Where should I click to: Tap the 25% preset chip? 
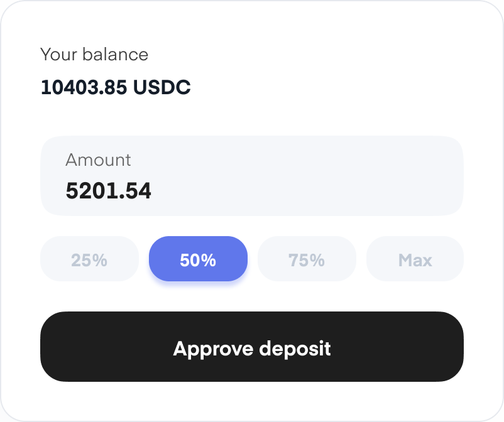[x=89, y=259]
